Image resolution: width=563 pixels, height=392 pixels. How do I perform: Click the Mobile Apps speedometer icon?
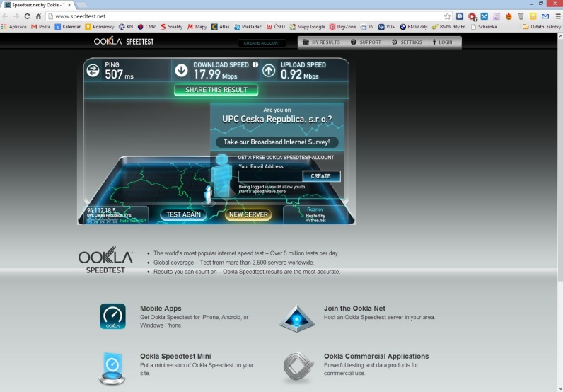coord(112,316)
